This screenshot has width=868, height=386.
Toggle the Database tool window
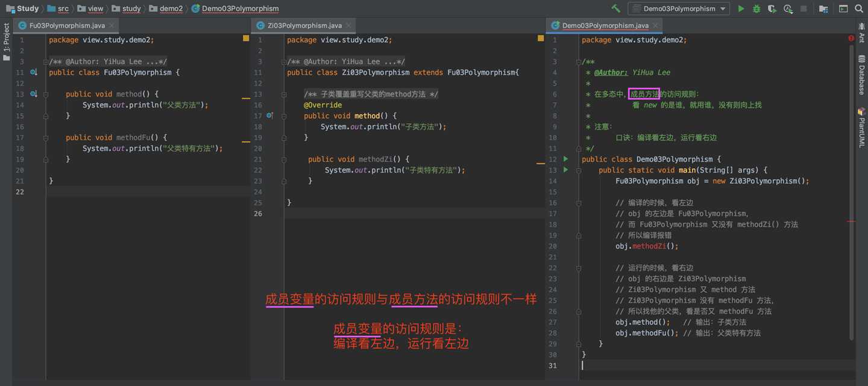[861, 75]
